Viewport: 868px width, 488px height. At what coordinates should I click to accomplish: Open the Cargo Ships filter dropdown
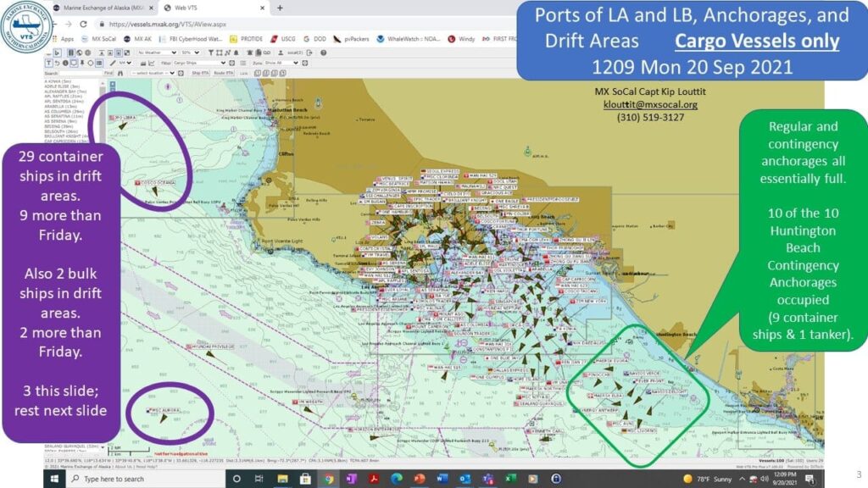tap(200, 63)
